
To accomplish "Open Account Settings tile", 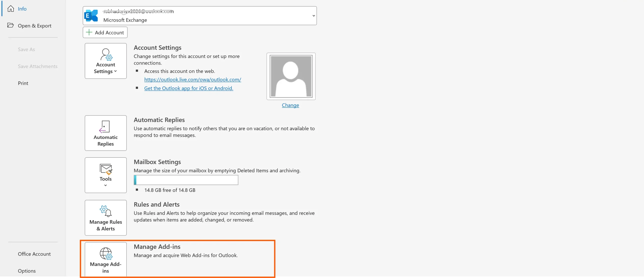I will coord(106,61).
